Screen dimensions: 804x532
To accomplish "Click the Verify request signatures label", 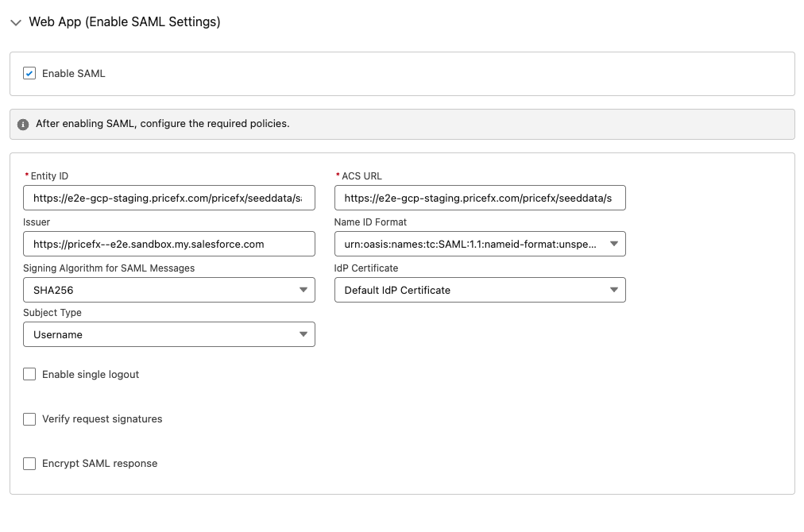I will [102, 419].
